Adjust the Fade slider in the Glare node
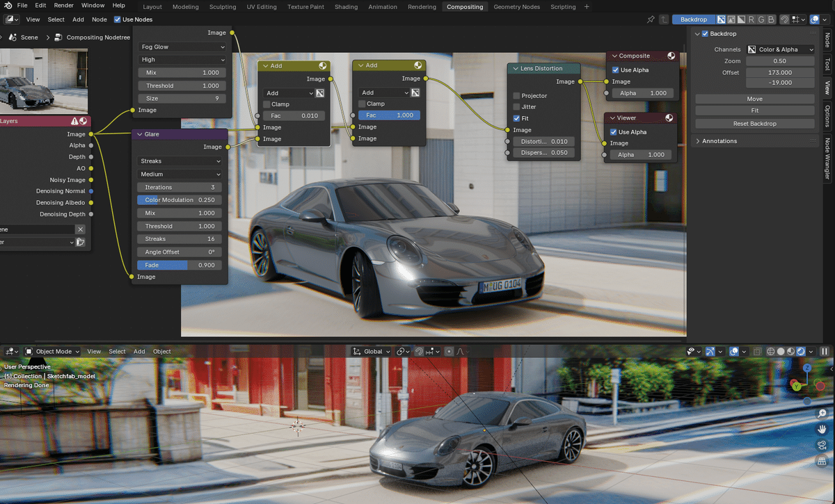835x504 pixels. pyautogui.click(x=180, y=265)
